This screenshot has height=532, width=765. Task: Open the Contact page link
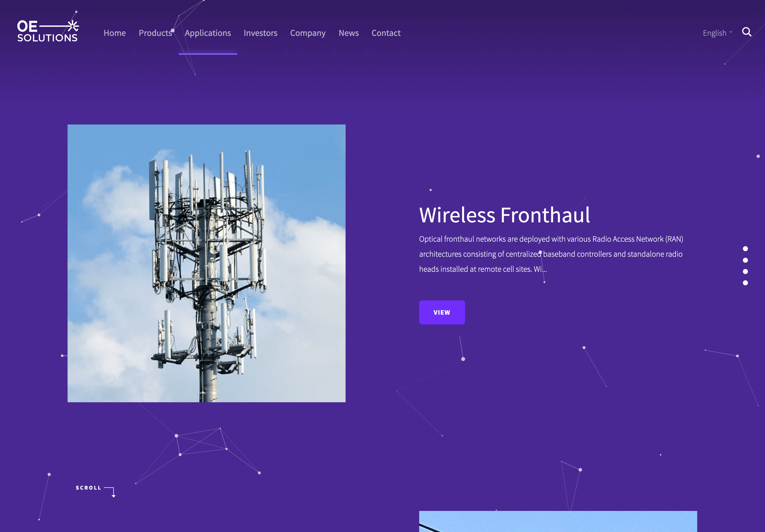click(386, 33)
